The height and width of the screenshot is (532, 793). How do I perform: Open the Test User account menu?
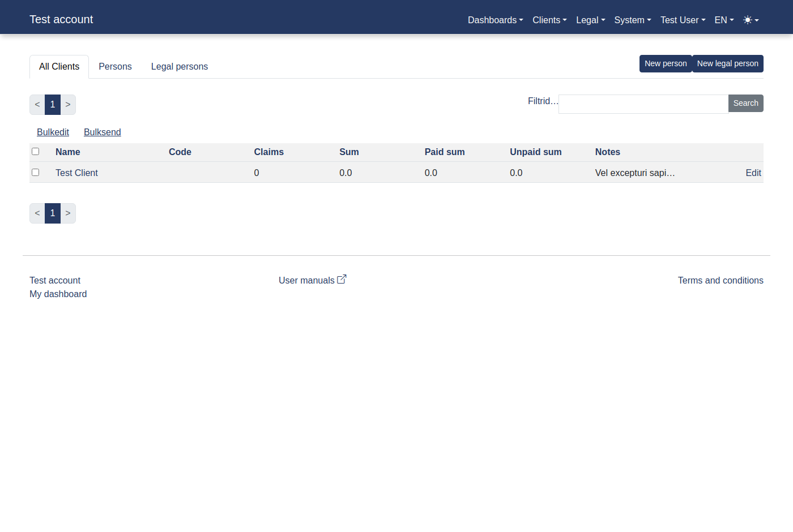click(x=683, y=20)
